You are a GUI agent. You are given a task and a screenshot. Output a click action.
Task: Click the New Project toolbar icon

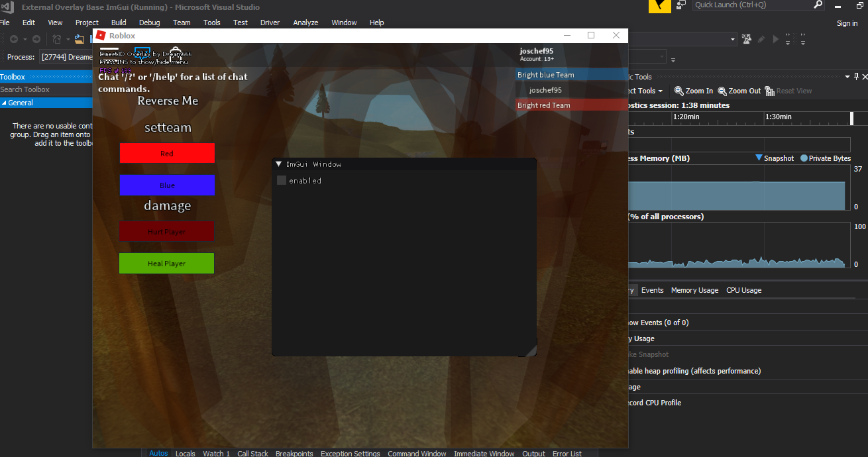[x=57, y=39]
